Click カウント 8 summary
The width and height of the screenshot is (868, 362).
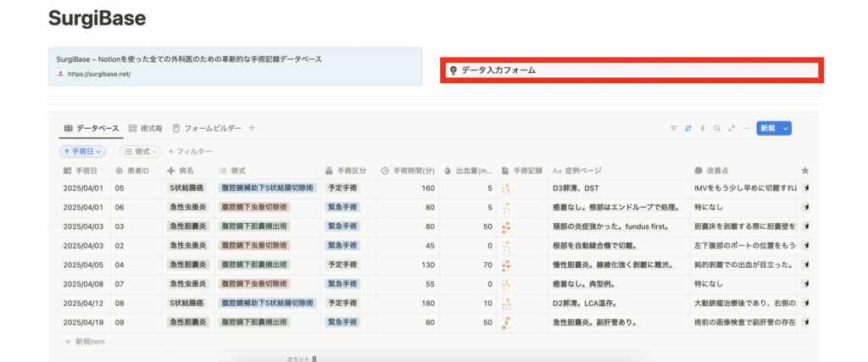click(302, 359)
